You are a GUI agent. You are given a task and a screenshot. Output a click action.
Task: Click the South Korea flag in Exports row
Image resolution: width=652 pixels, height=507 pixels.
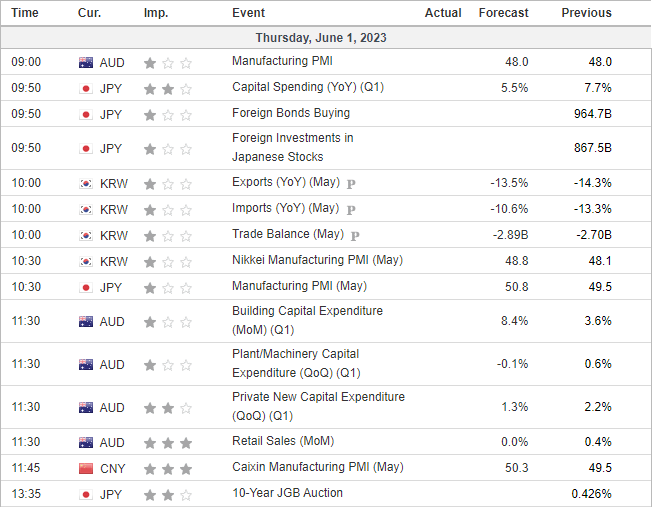86,183
